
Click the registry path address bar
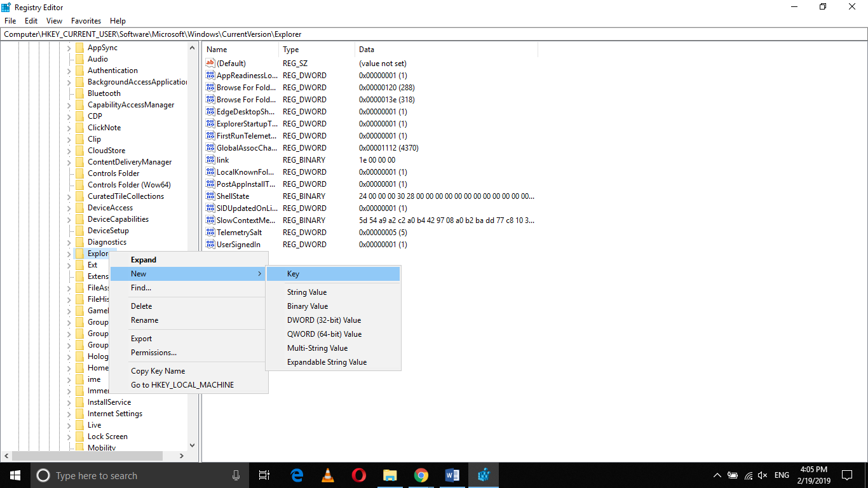click(x=434, y=34)
